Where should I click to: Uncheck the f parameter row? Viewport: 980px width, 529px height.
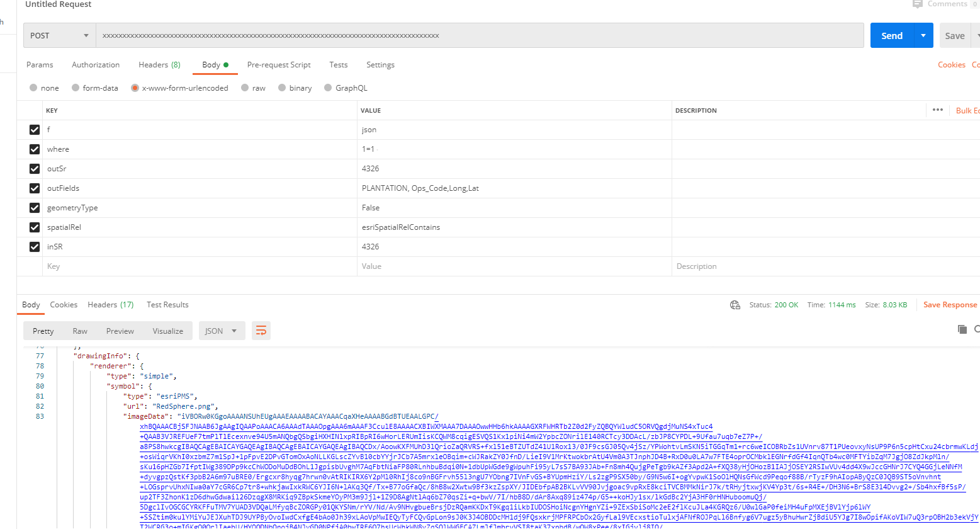coord(34,129)
